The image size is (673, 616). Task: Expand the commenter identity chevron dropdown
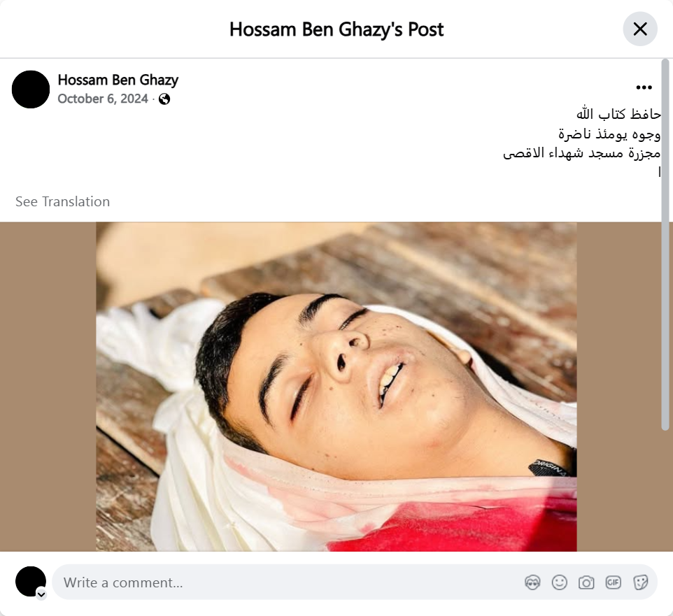point(41,594)
